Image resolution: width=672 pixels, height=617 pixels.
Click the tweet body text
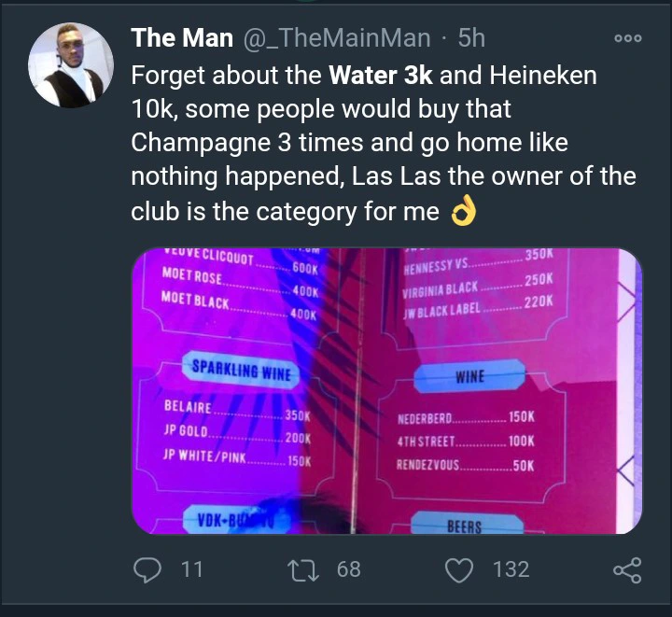click(384, 144)
